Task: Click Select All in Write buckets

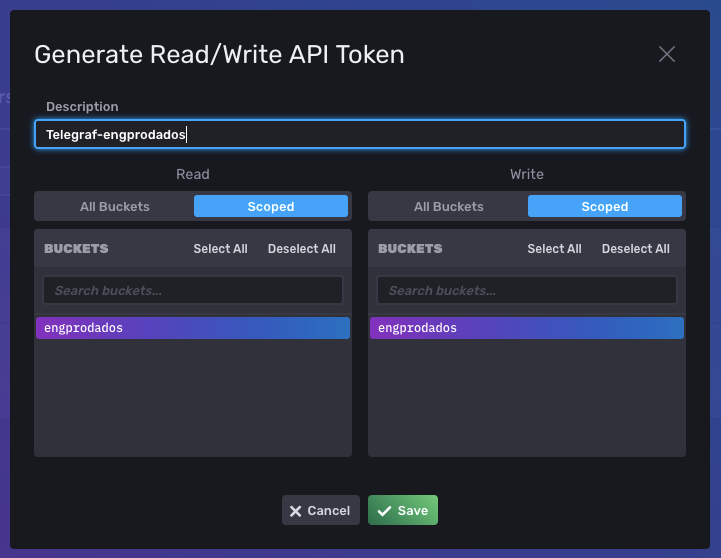Action: coord(554,249)
